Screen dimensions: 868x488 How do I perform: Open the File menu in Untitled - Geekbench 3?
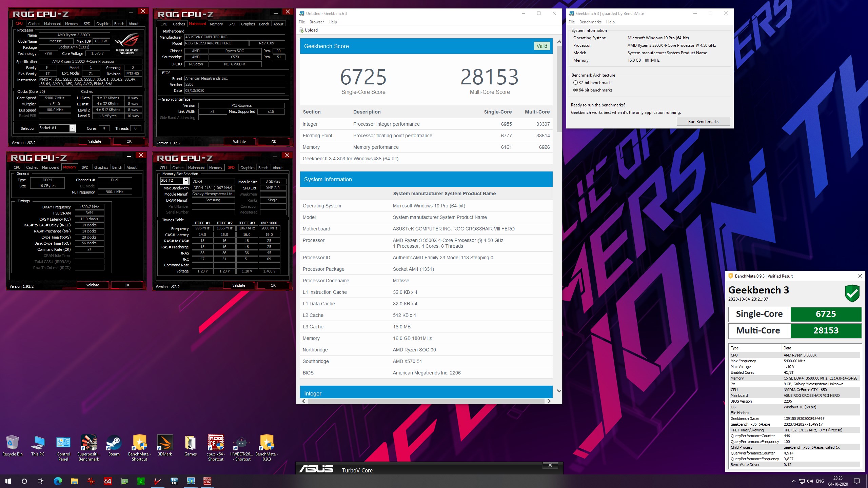(x=302, y=22)
